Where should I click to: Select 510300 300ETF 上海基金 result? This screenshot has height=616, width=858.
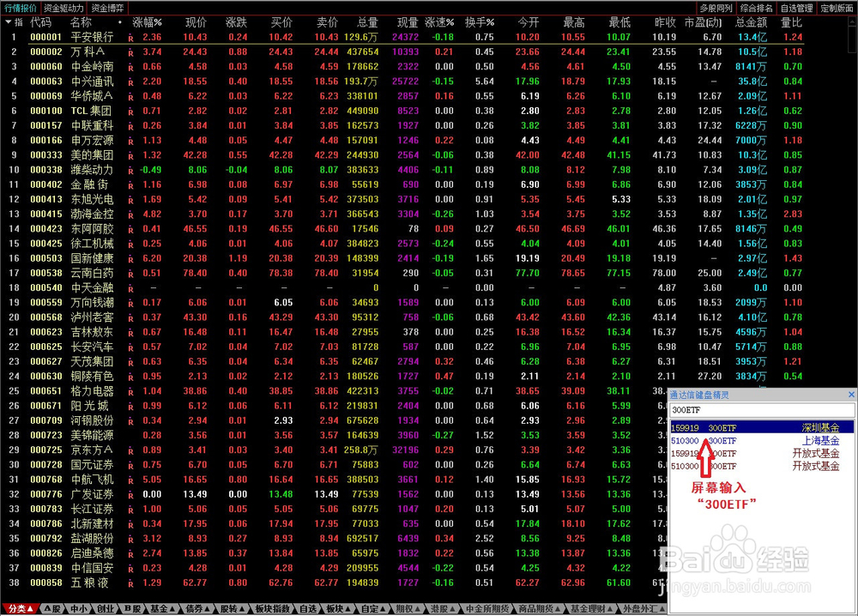click(762, 440)
